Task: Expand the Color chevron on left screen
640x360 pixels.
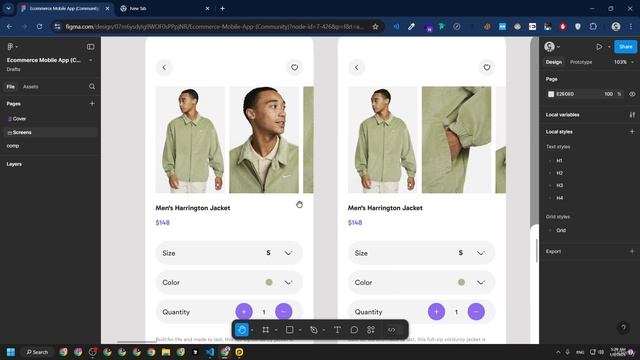Action: 288,282
